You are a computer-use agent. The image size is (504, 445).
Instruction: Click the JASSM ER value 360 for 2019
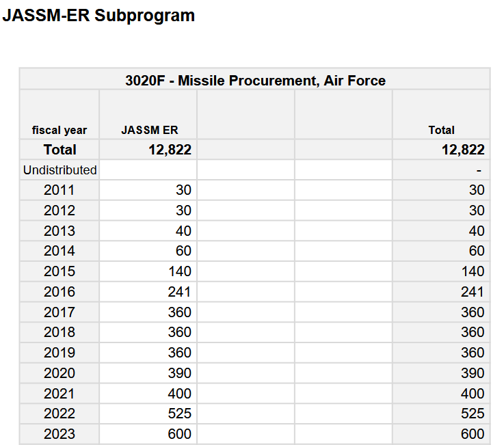point(180,353)
